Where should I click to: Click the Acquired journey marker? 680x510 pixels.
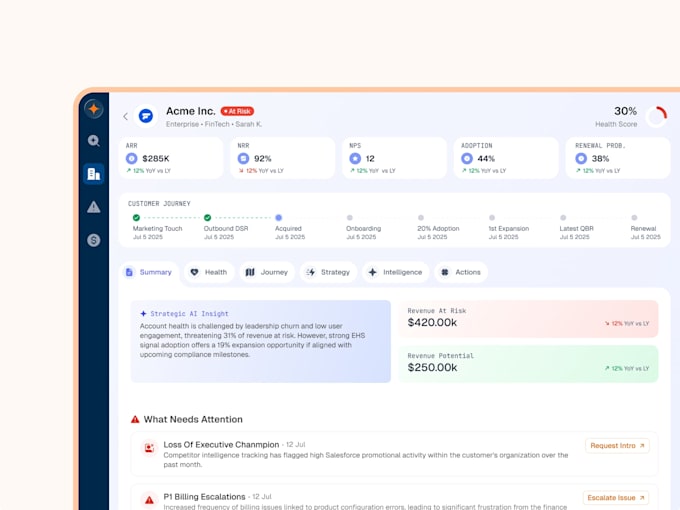tap(278, 218)
